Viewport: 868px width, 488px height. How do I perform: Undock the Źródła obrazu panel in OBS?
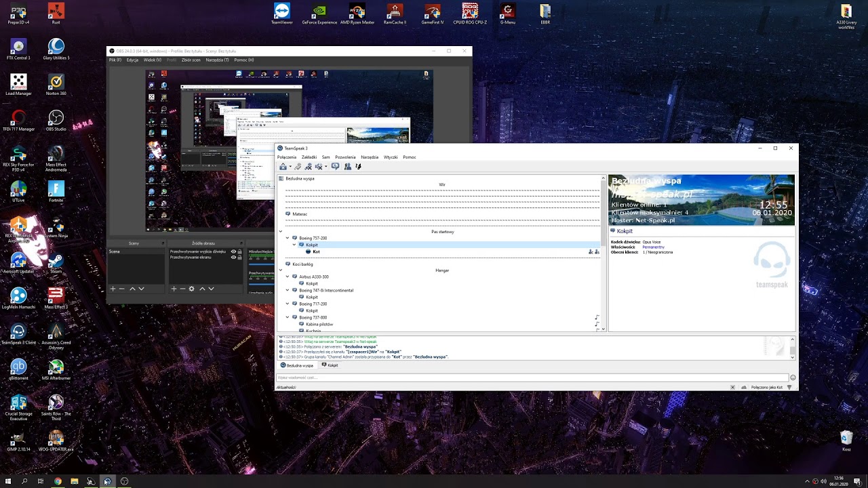tap(241, 243)
